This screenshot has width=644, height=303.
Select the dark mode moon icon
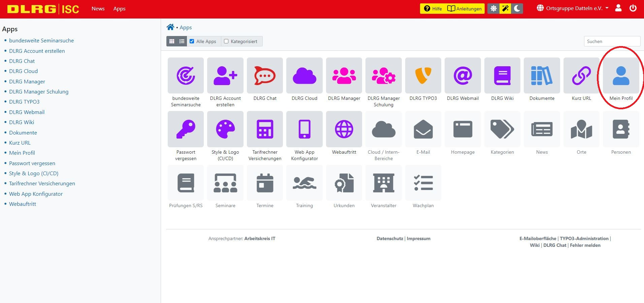point(517,8)
